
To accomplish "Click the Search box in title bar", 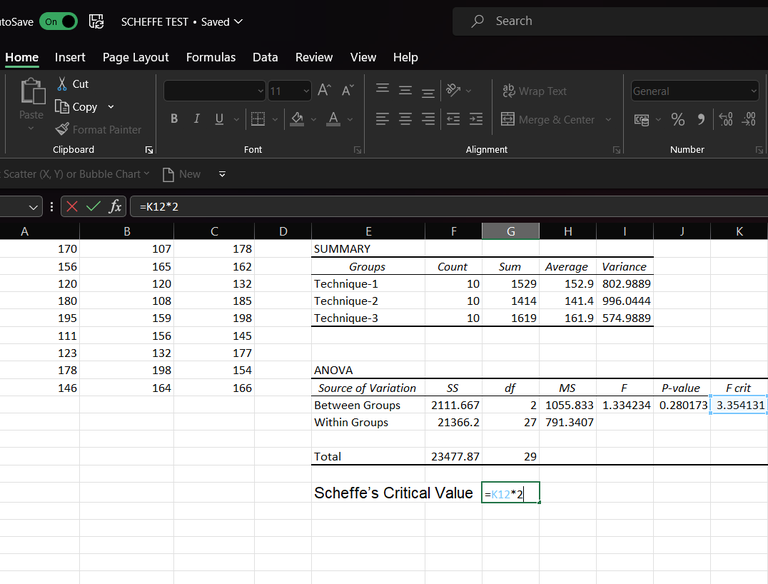I will [600, 21].
